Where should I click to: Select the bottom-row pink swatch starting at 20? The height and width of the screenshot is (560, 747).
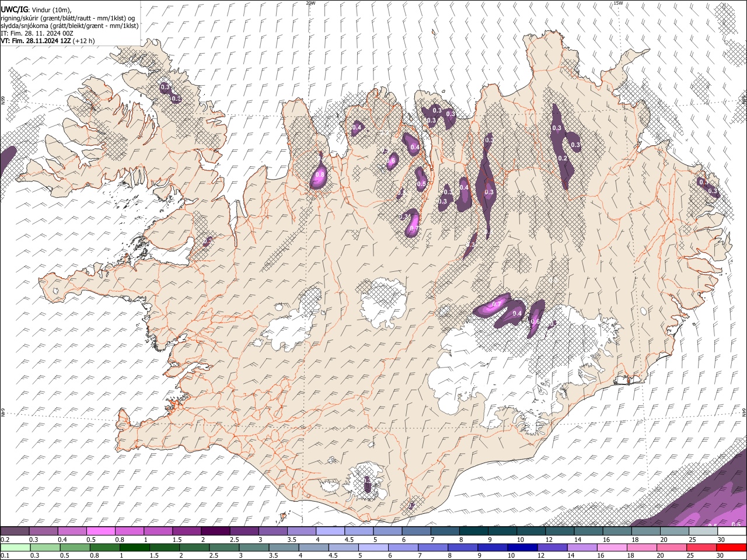[x=671, y=548]
